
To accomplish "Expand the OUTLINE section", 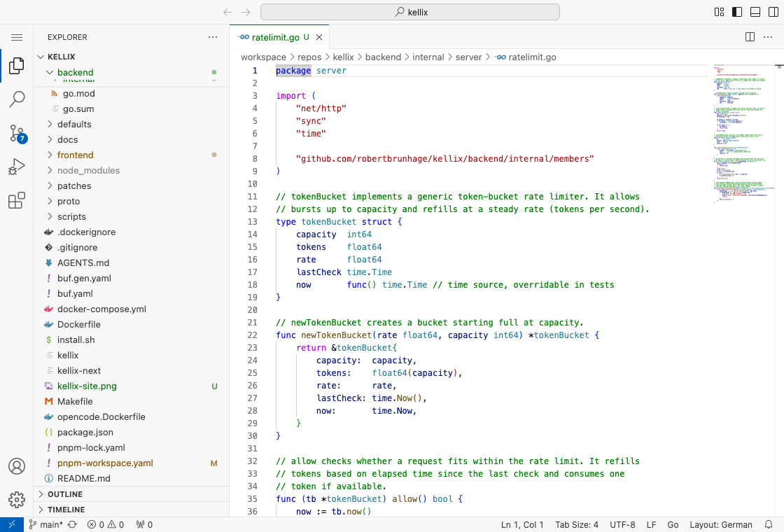I will (132, 494).
